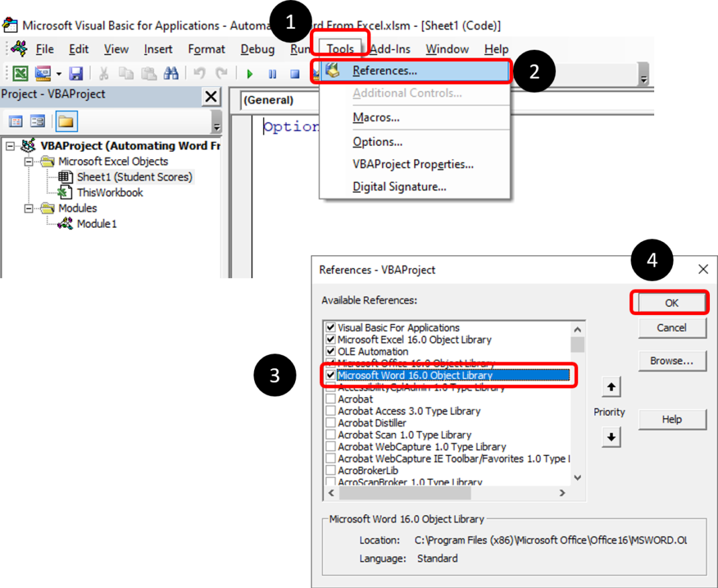Open the Add-Ins menu
The width and height of the screenshot is (718, 588).
click(390, 49)
